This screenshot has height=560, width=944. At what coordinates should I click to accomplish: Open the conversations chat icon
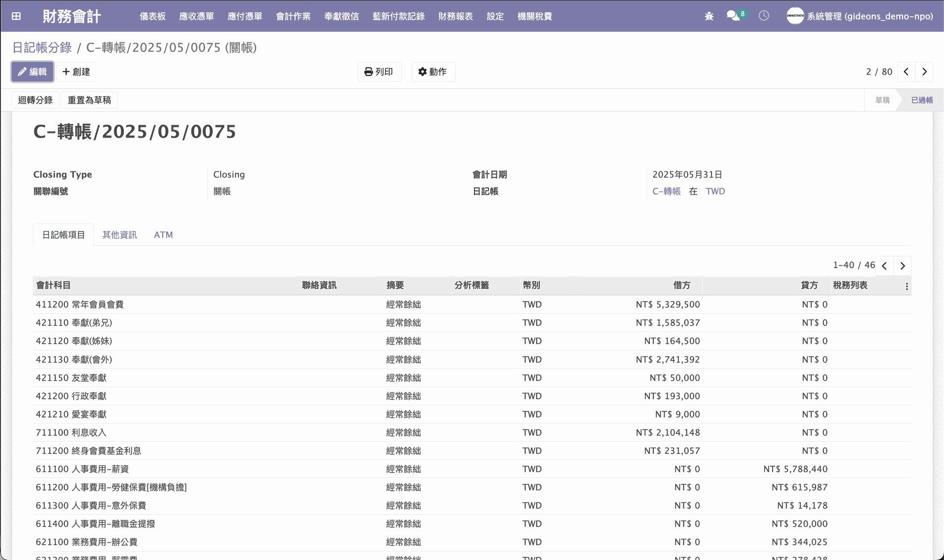pyautogui.click(x=733, y=16)
